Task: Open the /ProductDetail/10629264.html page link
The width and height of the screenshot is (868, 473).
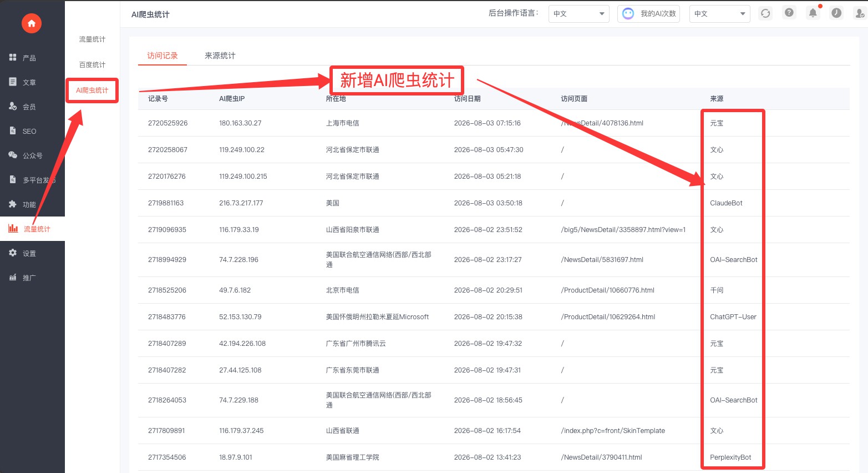Action: coord(608,317)
